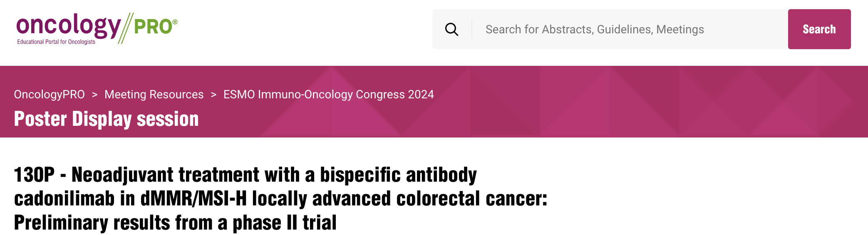Screen dimensions: 868x235
Task: Click the second breadcrumb arrow separator
Action: tap(213, 95)
